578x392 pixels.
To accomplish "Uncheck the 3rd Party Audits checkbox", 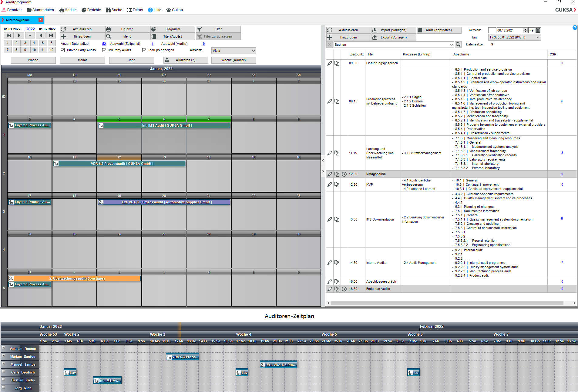I will click(x=104, y=50).
